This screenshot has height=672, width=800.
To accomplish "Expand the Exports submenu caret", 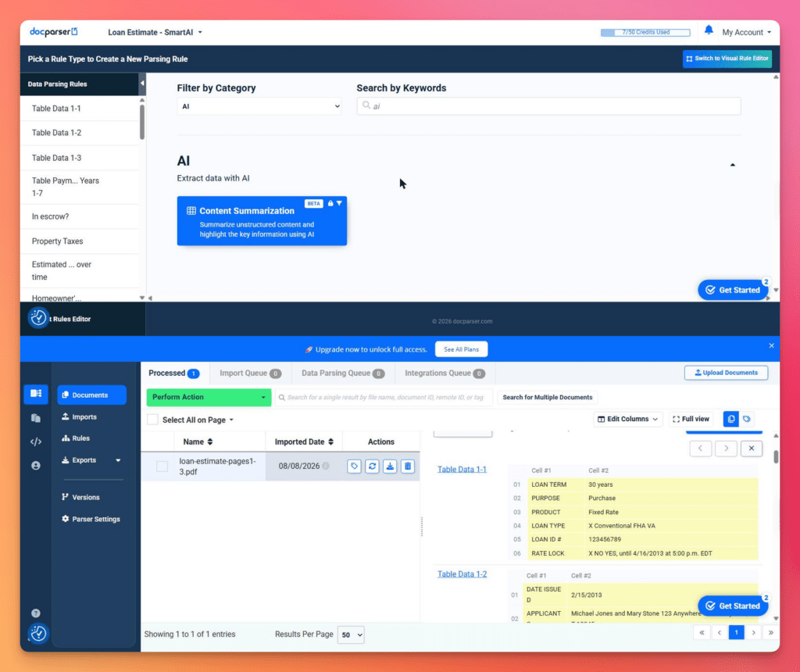I will 119,460.
